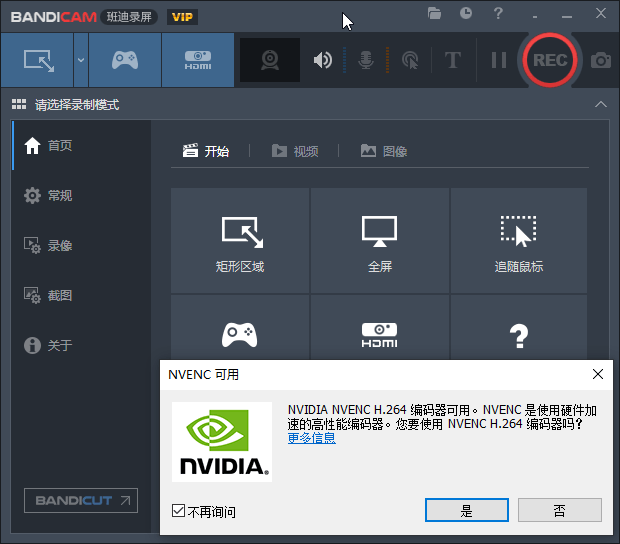Open the 首页 home section
The width and height of the screenshot is (620, 544).
[x=81, y=145]
